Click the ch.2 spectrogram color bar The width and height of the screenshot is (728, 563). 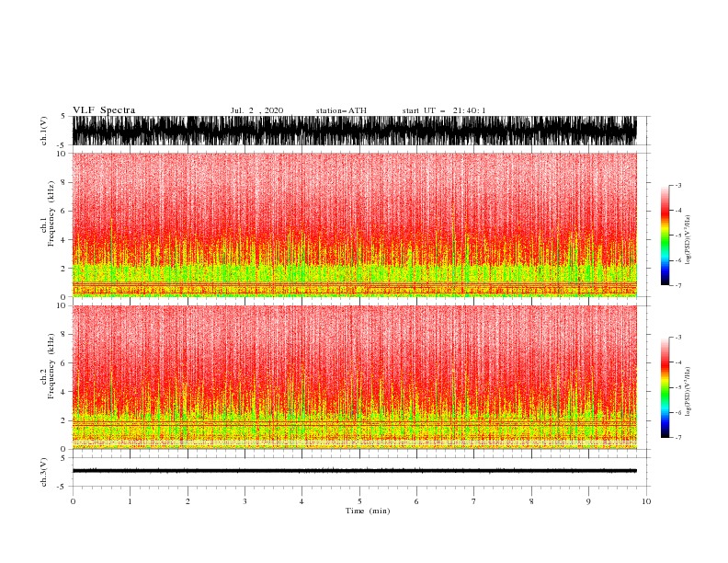[x=665, y=387]
